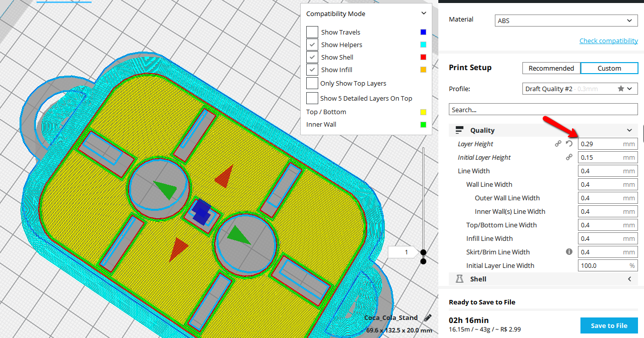Click the yellow Top / Bottom swatch
Image resolution: width=644 pixels, height=338 pixels.
(423, 112)
